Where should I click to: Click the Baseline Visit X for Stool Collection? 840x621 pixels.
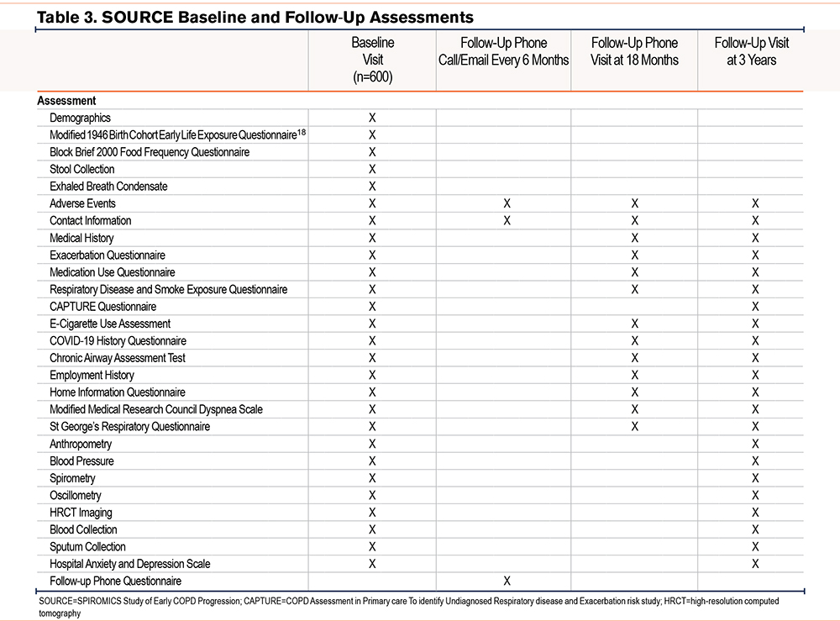(x=372, y=169)
